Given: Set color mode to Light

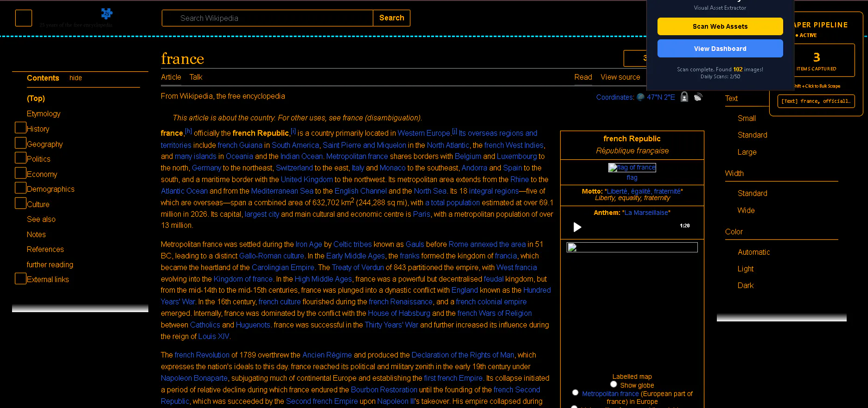Looking at the screenshot, I should coord(746,269).
